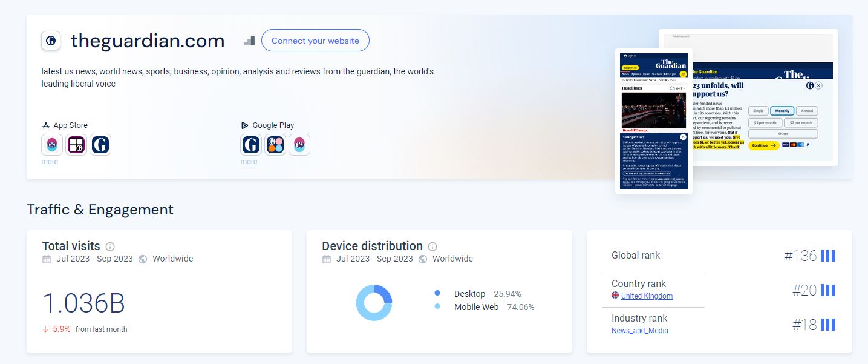Click the -5.9% change from last month
Viewport: 868px width, 364px height.
56,329
